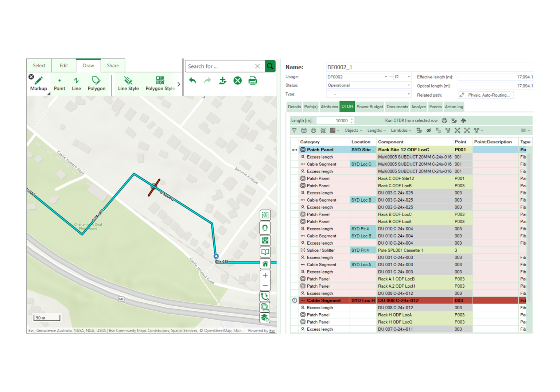The height and width of the screenshot is (392, 560).
Task: Open the basemap location tool
Action: pyautogui.click(x=265, y=240)
